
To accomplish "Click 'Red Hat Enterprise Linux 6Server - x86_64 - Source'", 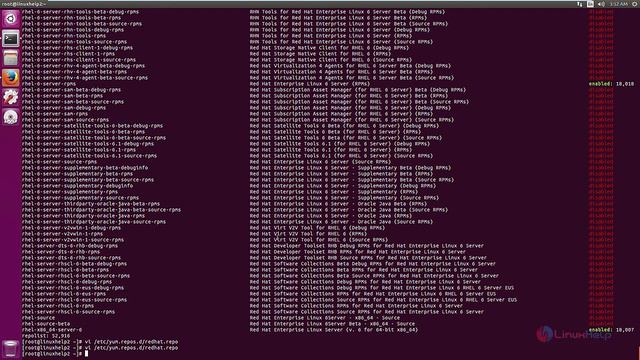I will 325,318.
